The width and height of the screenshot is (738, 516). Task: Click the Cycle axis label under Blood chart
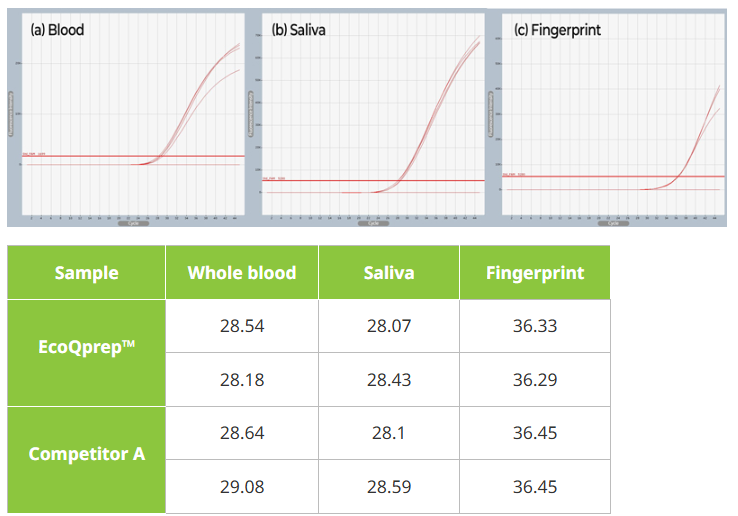point(131,224)
